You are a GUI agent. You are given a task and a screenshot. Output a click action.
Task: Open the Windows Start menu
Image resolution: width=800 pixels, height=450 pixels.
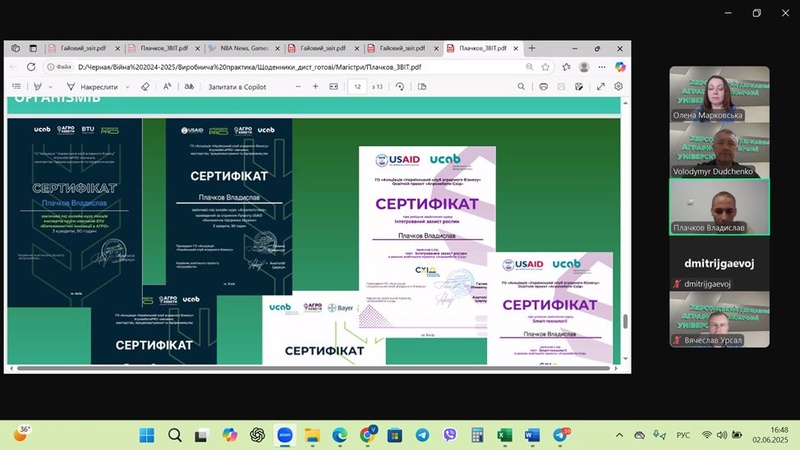(147, 435)
